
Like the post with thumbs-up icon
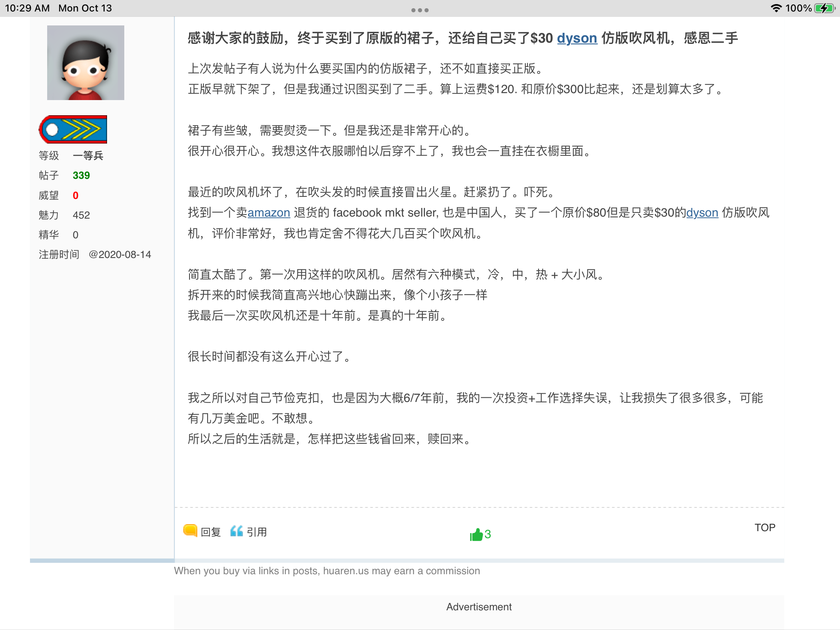click(476, 534)
